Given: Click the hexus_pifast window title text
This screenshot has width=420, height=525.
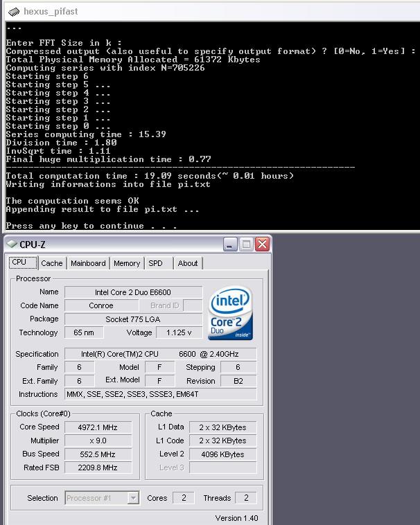Looking at the screenshot, I should click(51, 12).
